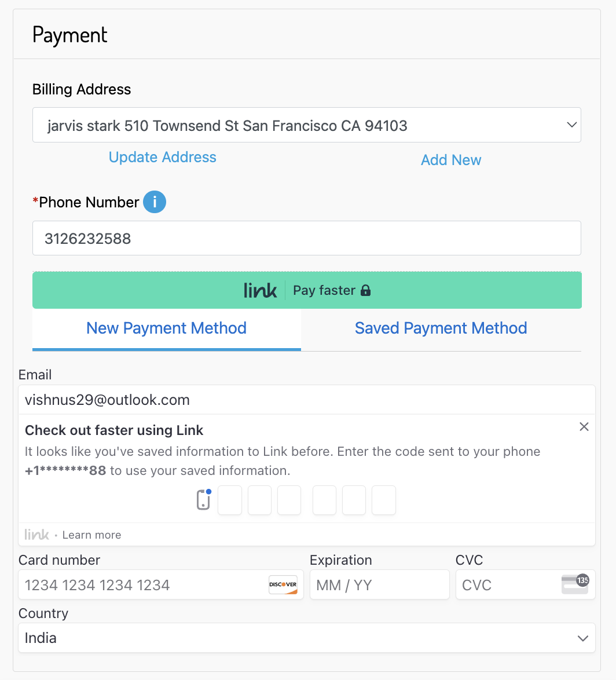Click the Discover card brand icon

tap(283, 584)
